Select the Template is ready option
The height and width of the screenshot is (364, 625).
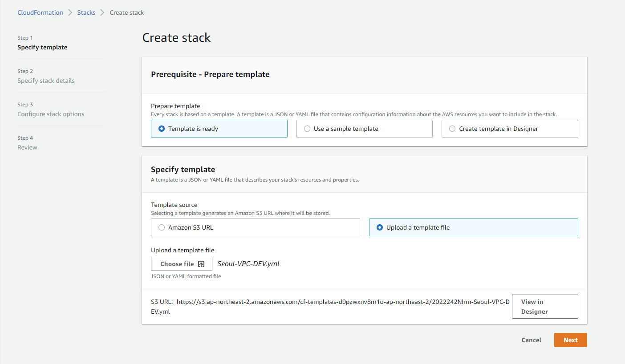219,129
